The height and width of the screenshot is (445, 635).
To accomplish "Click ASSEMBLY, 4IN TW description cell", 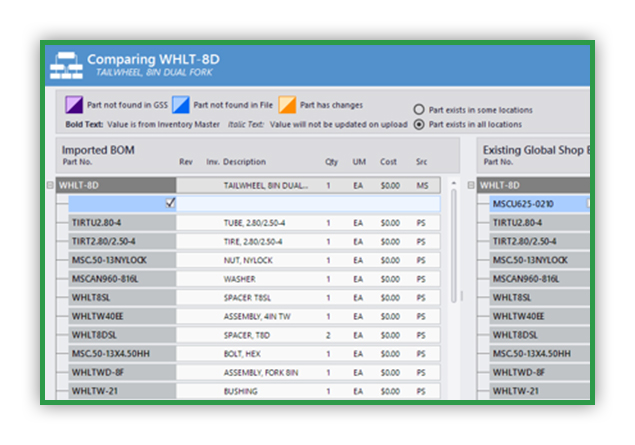I will (257, 316).
